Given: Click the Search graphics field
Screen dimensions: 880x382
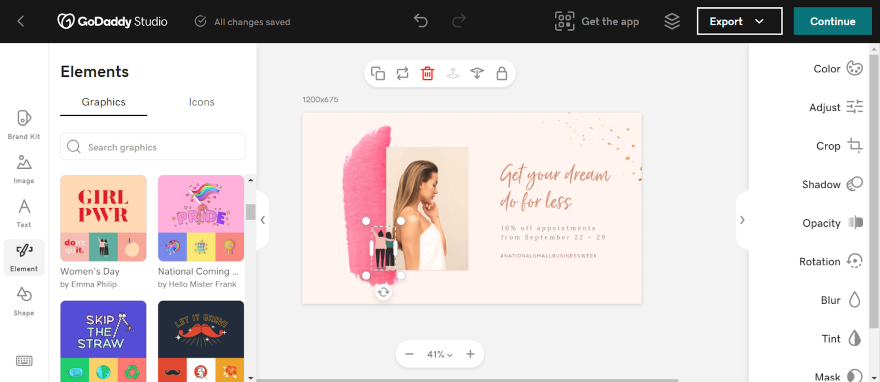Looking at the screenshot, I should [x=153, y=147].
